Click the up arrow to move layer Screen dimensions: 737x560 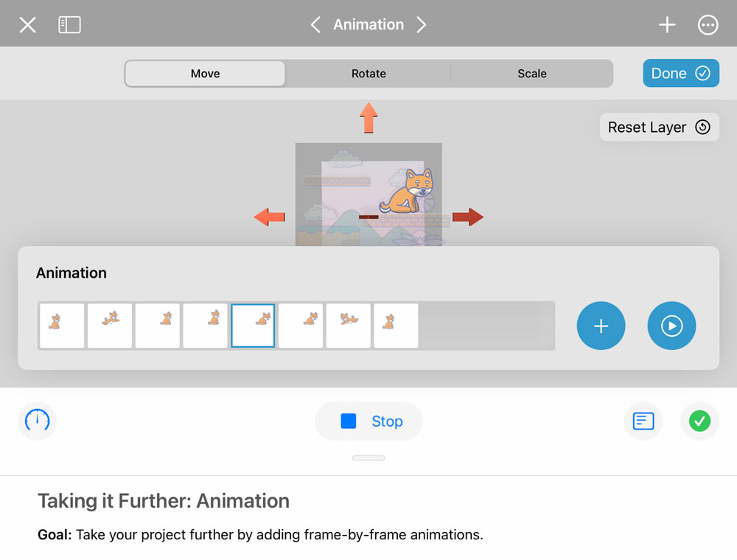368,117
